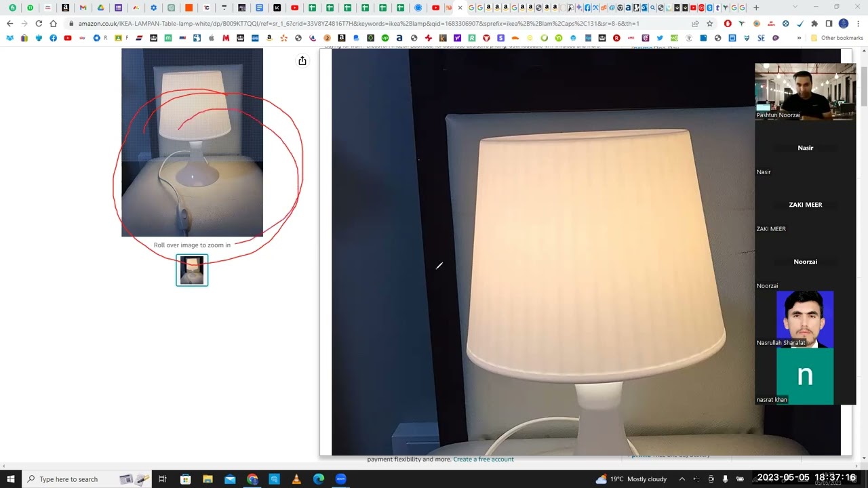Open the Mail app from the taskbar
The width and height of the screenshot is (868, 488).
coord(230,479)
